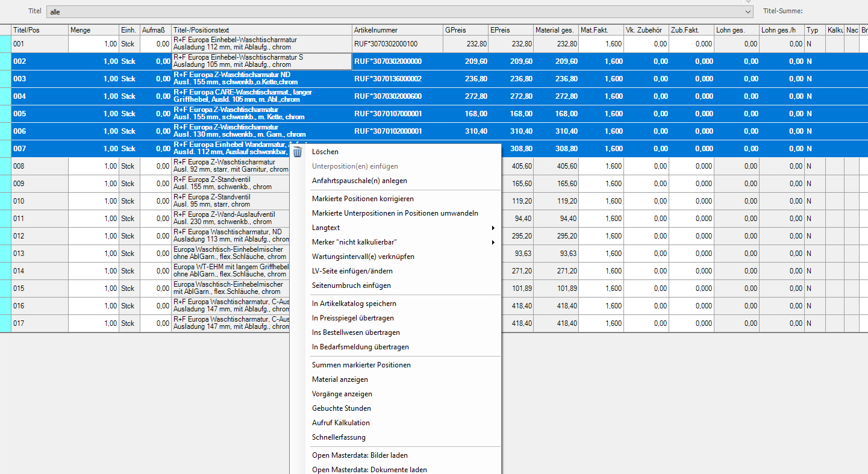Choose Gebuchte Stunden

point(342,408)
